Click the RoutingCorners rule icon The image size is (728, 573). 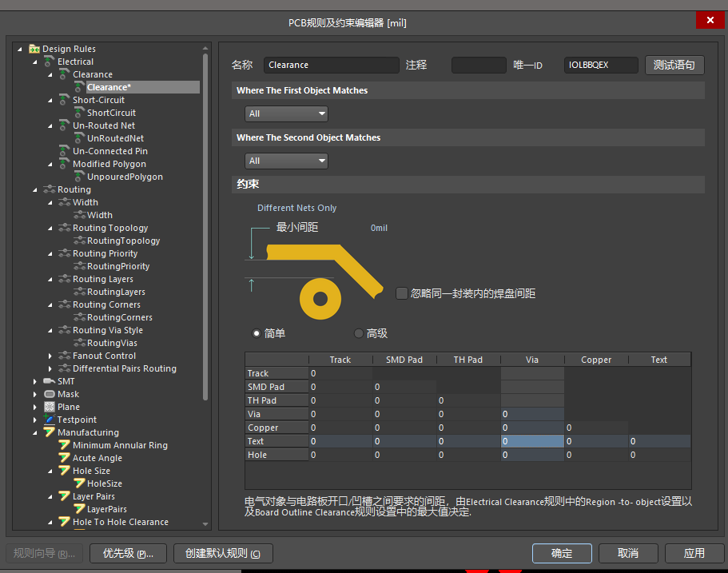coord(80,316)
